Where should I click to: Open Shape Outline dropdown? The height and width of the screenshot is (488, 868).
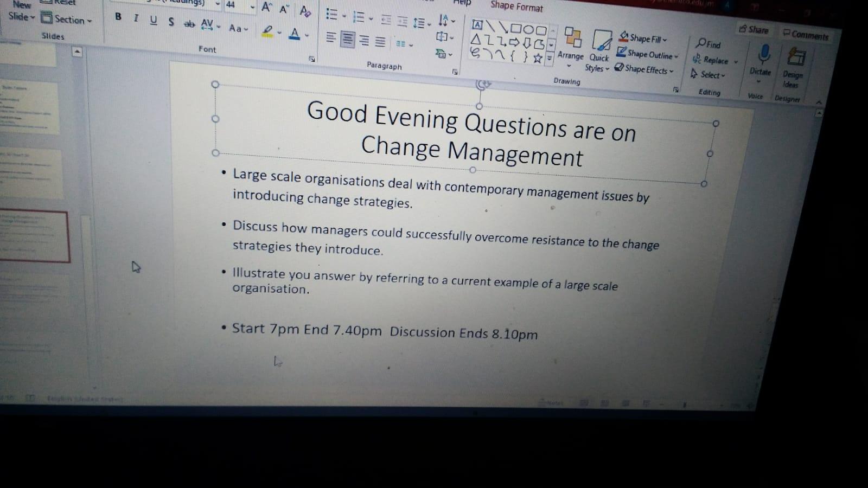[648, 54]
